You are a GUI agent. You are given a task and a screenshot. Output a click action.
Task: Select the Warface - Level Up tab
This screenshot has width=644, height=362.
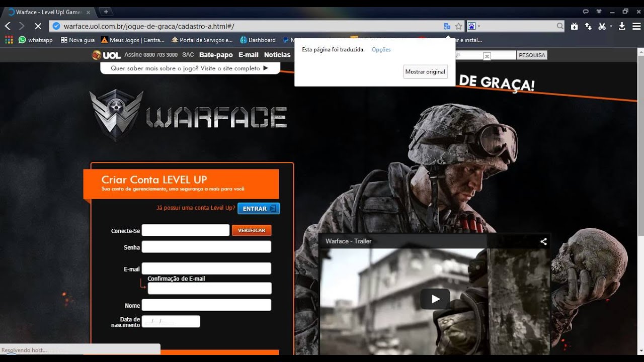click(49, 12)
